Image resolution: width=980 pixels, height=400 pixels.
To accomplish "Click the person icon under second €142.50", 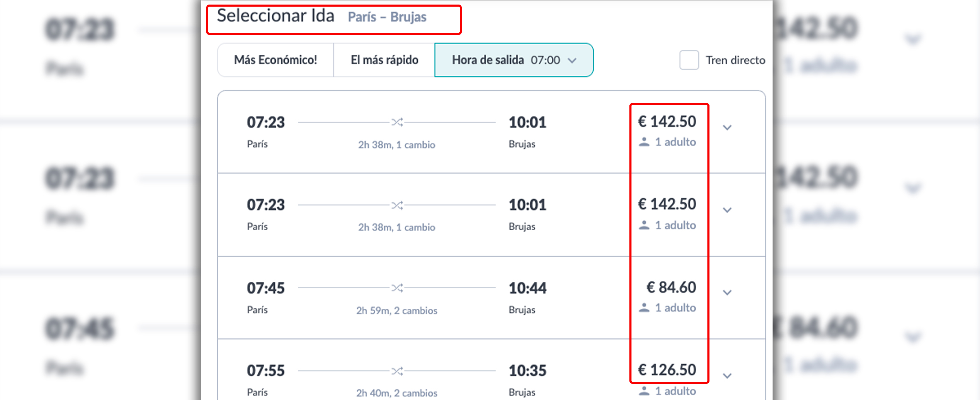I will (x=644, y=225).
